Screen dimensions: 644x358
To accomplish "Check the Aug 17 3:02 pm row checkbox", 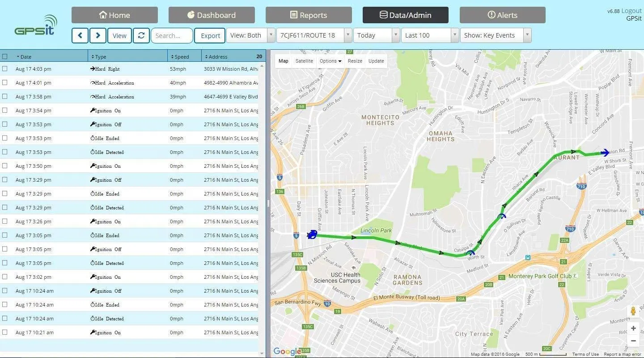I will [5, 277].
